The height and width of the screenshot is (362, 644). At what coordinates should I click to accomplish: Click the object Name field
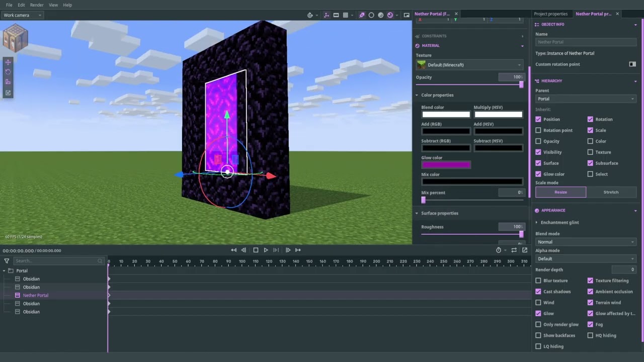point(586,42)
